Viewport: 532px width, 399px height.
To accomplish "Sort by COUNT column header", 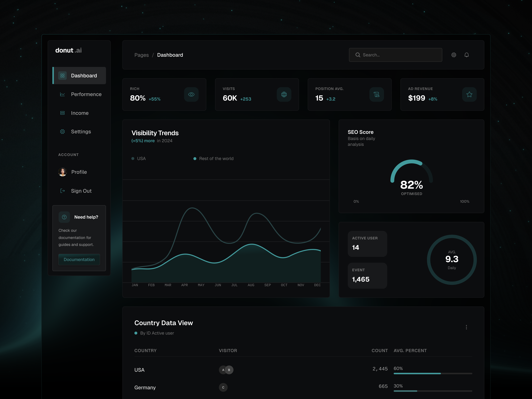I will point(380,351).
